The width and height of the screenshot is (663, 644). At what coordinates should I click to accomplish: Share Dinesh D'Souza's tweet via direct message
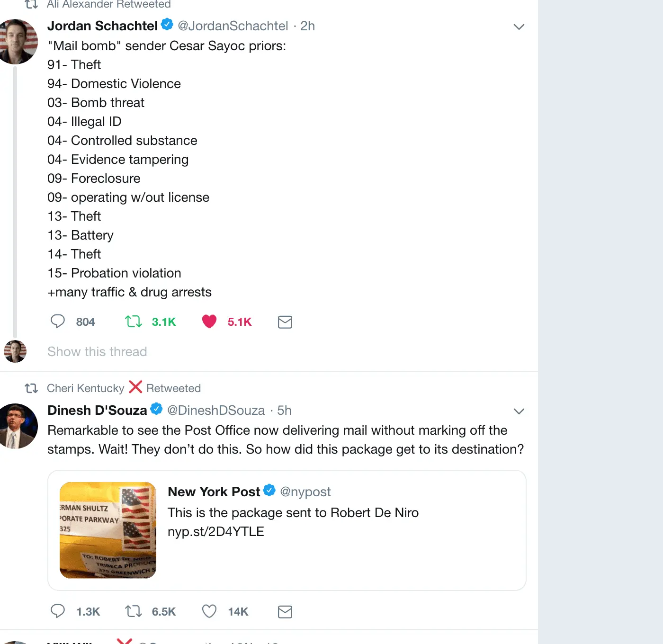pyautogui.click(x=285, y=612)
